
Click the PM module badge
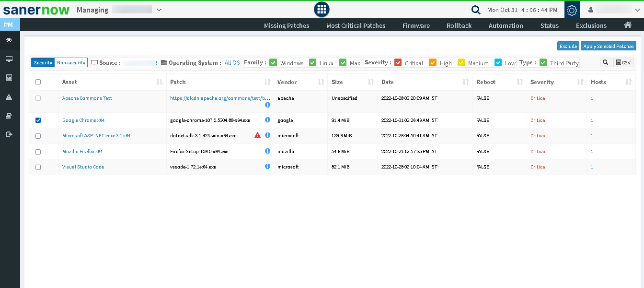pyautogui.click(x=10, y=25)
